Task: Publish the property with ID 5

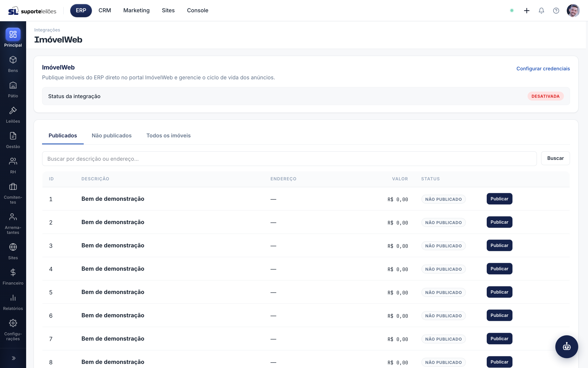Action: [499, 292]
